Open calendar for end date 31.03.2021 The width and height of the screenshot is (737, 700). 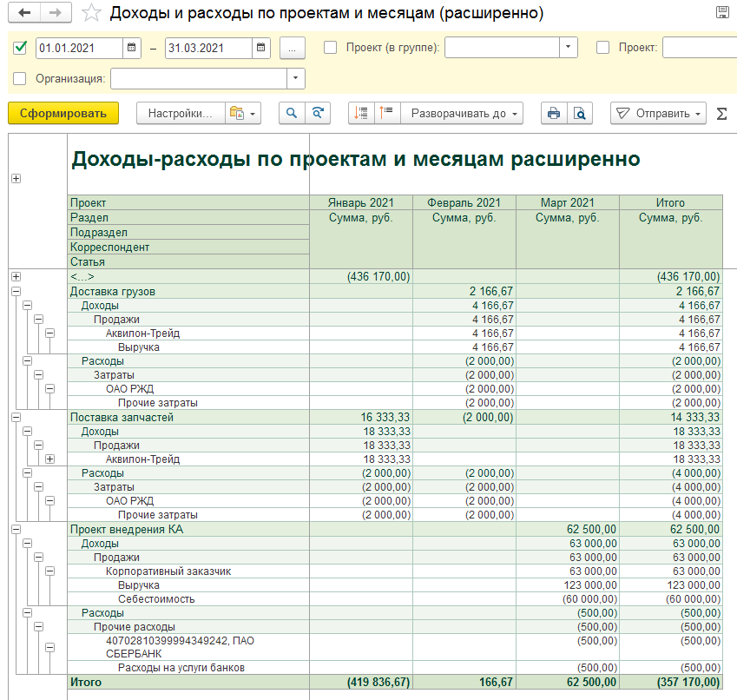click(x=261, y=48)
